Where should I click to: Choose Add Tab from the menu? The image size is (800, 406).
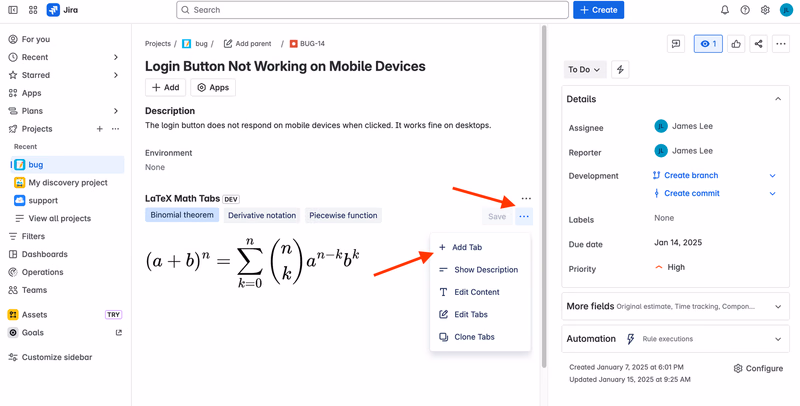[480, 247]
